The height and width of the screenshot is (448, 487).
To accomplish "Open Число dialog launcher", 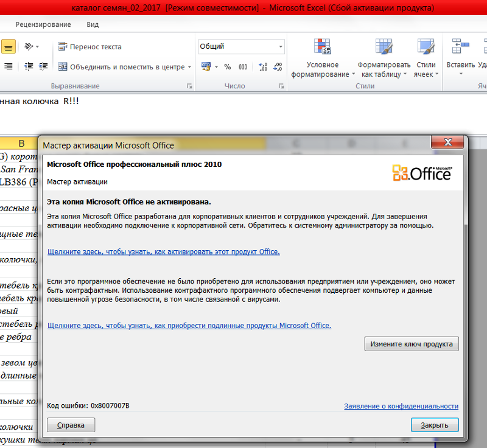I will [281, 86].
